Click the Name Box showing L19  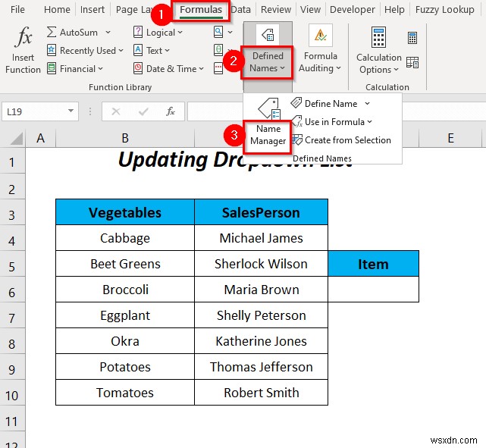tap(40, 111)
